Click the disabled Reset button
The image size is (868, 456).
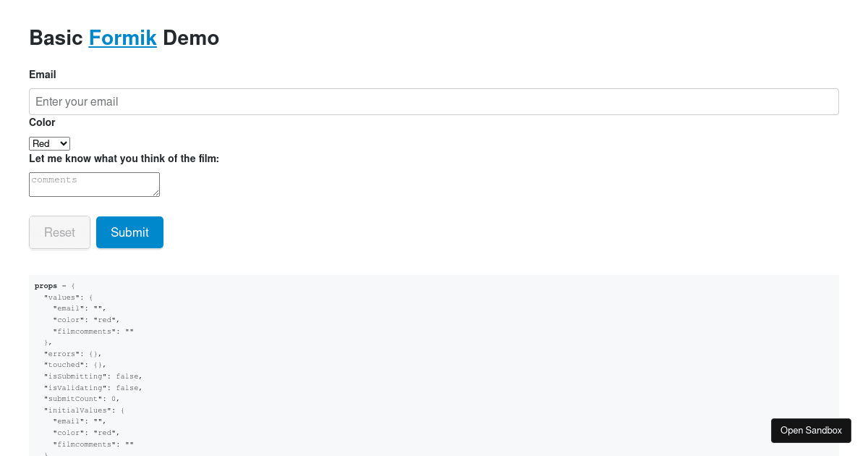59,232
